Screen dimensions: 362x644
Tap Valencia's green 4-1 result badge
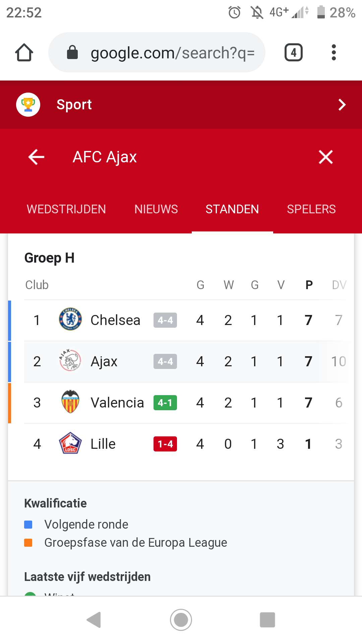click(x=165, y=402)
